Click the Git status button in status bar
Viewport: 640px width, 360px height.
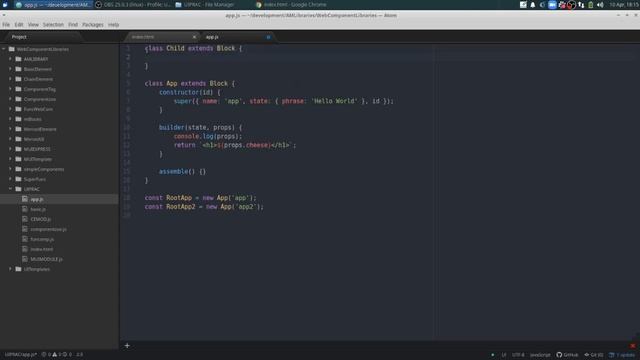[x=593, y=355]
